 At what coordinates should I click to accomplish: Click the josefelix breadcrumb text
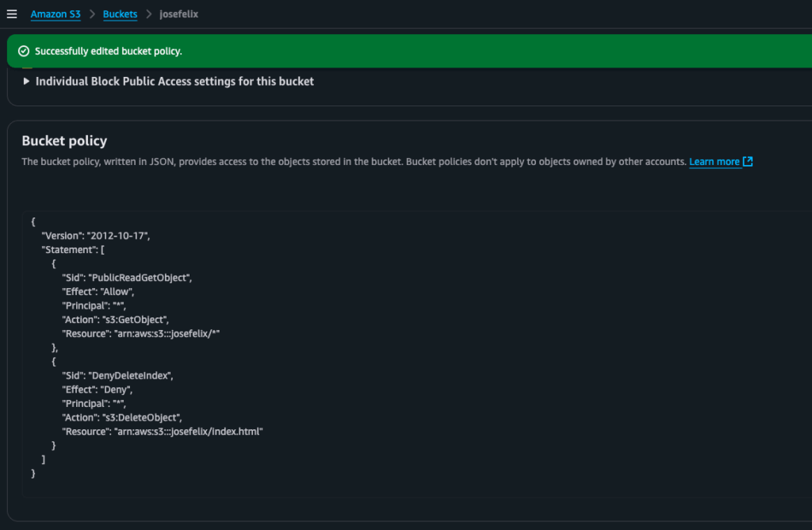tap(178, 14)
